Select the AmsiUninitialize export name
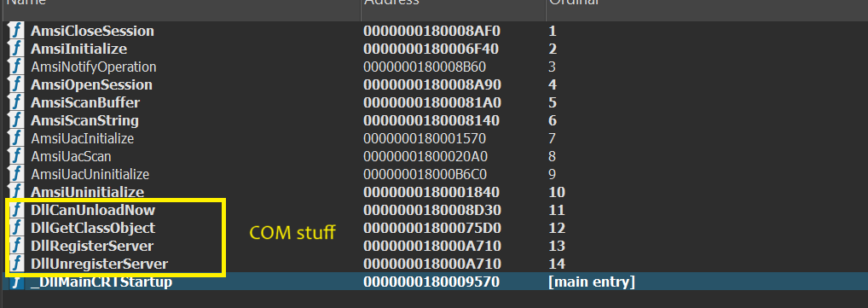Viewport: 868px width, 308px height. click(x=88, y=192)
